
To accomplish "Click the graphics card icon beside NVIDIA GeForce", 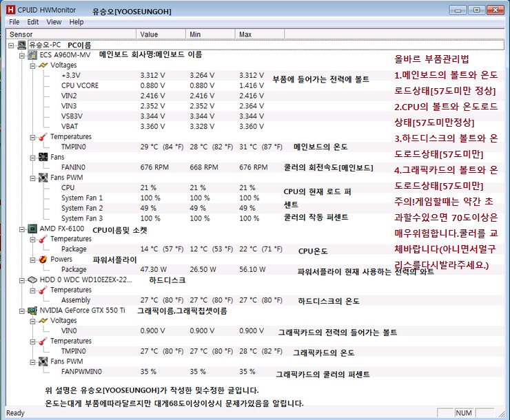I will (32, 311).
